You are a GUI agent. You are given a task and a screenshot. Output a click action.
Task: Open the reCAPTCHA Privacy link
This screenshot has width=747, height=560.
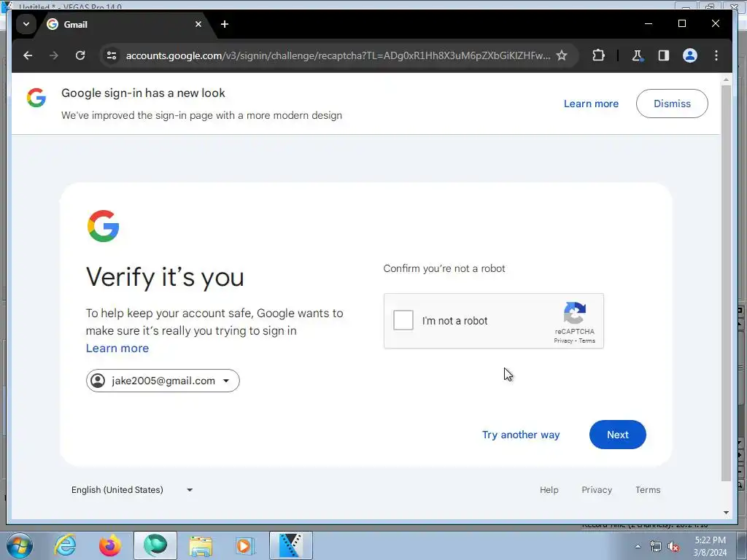coord(563,341)
